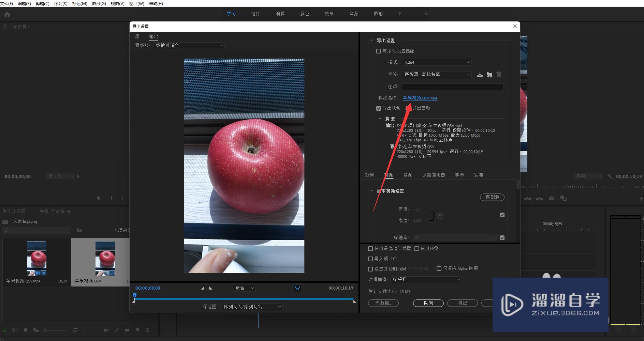Collapse the Summary section
The image size is (644, 341).
pyautogui.click(x=380, y=119)
